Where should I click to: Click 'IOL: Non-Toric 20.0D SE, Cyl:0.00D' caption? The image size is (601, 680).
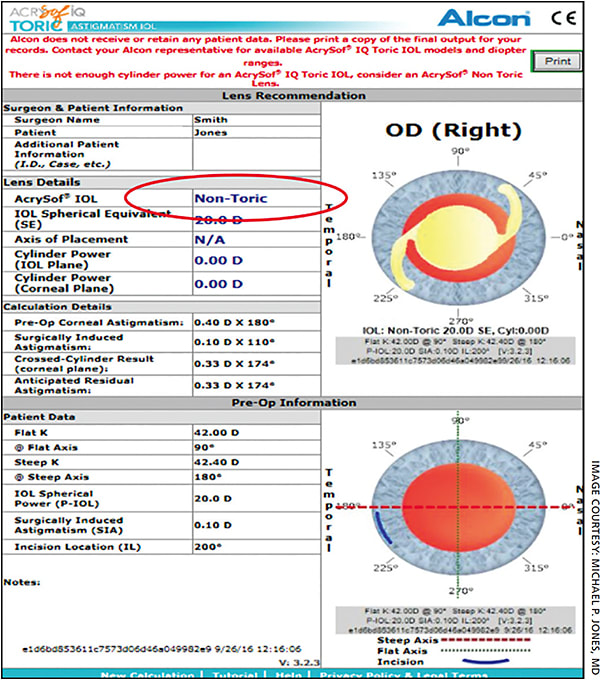(x=455, y=331)
